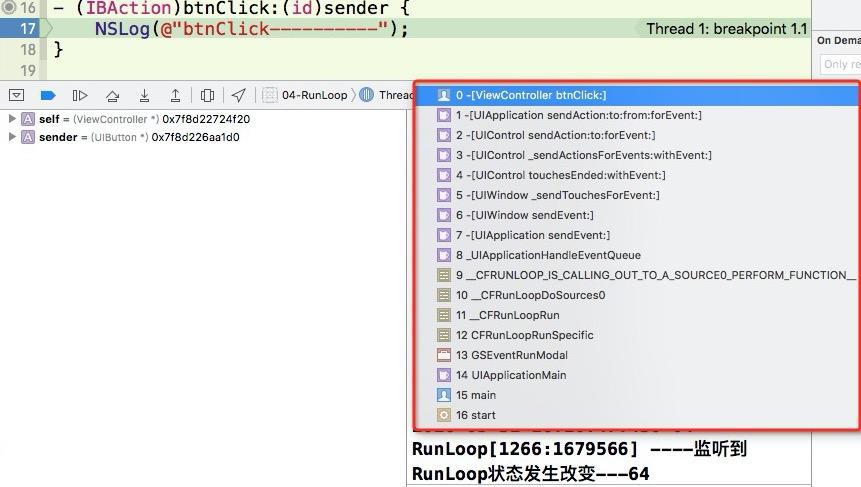861x487 pixels.
Task: Click the IBAction btnClick method declaration
Action: pyautogui.click(x=232, y=8)
